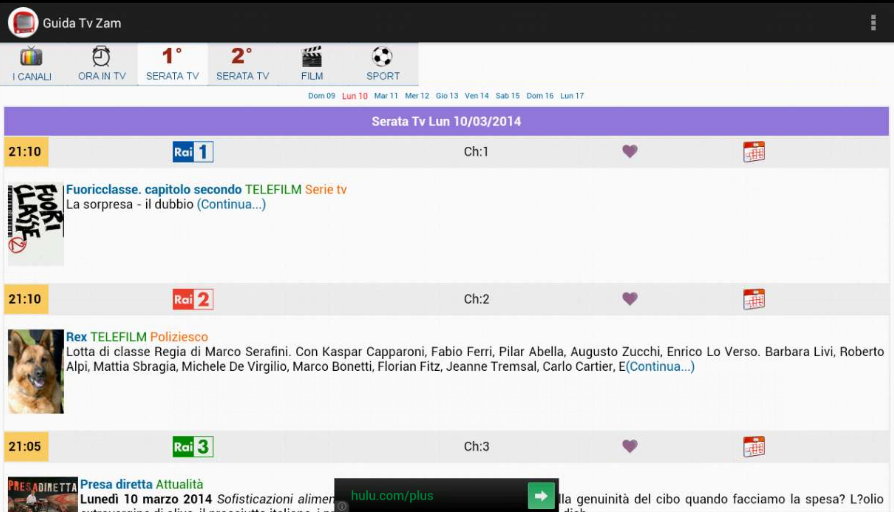
Task: Tap the Fuoriclasse poster thumbnail
Action: [x=36, y=224]
